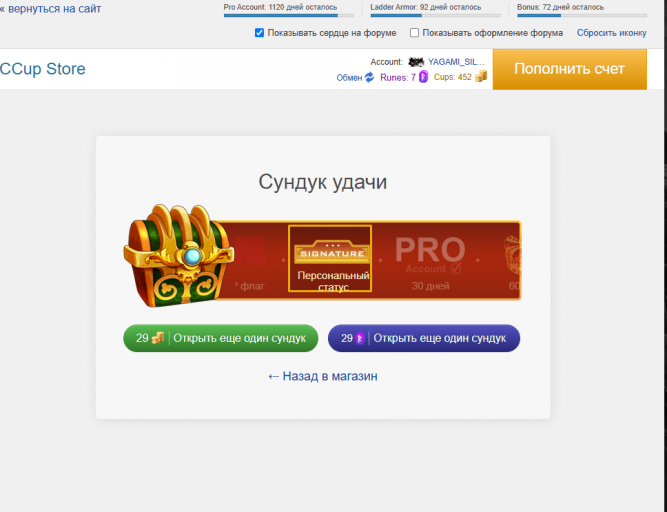Click the Pro Account 1120 days text

point(280,7)
